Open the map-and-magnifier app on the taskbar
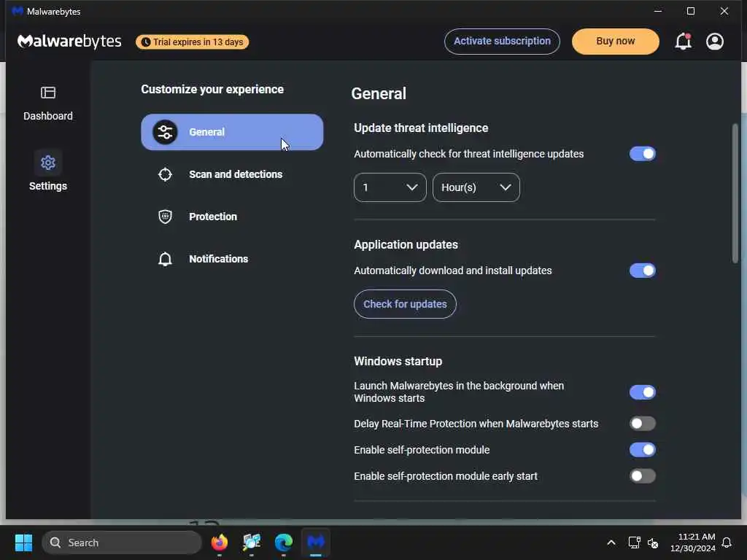This screenshot has width=747, height=560. 252,542
